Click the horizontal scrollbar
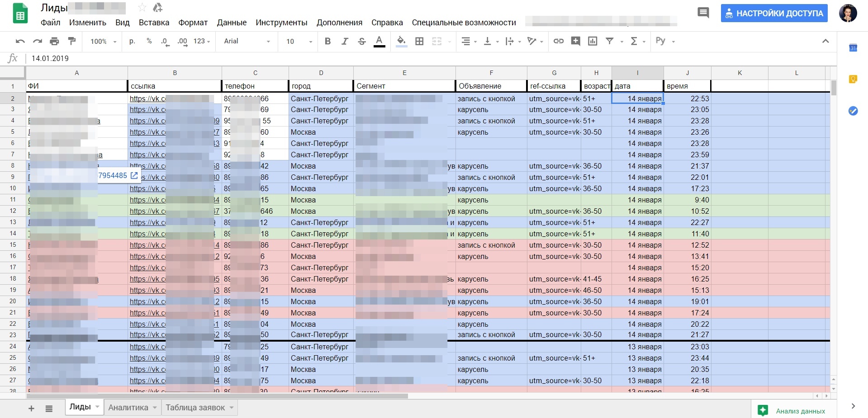The width and height of the screenshot is (868, 418). [217, 396]
